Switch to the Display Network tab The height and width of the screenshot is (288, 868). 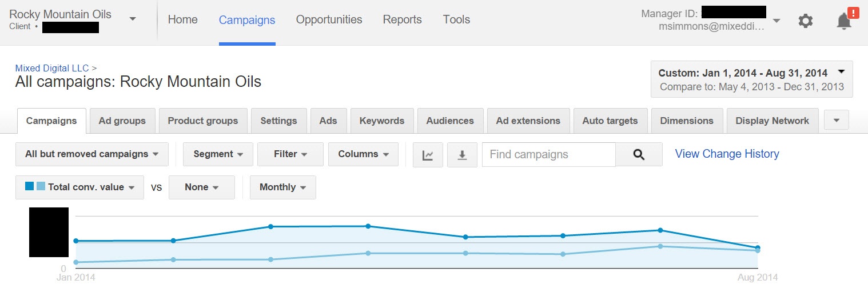[x=773, y=121]
